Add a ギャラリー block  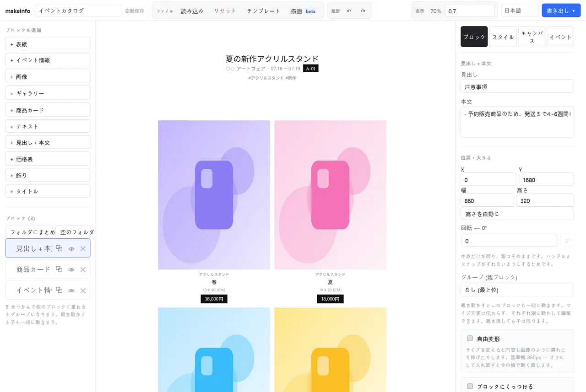[x=48, y=93]
